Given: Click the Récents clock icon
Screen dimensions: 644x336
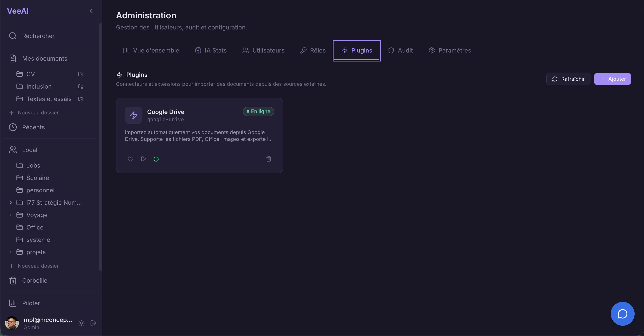Looking at the screenshot, I should coord(13,127).
